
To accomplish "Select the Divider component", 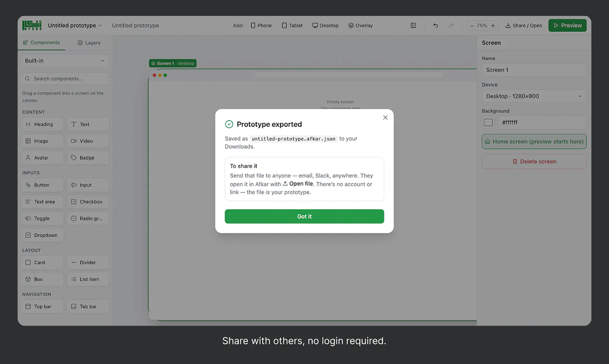I will pyautogui.click(x=88, y=263).
